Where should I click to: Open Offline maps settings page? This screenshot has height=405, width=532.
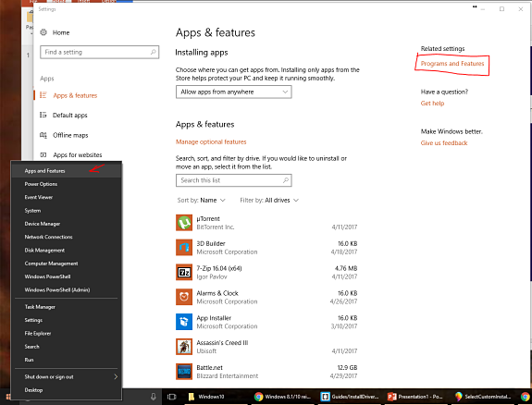[x=70, y=135]
